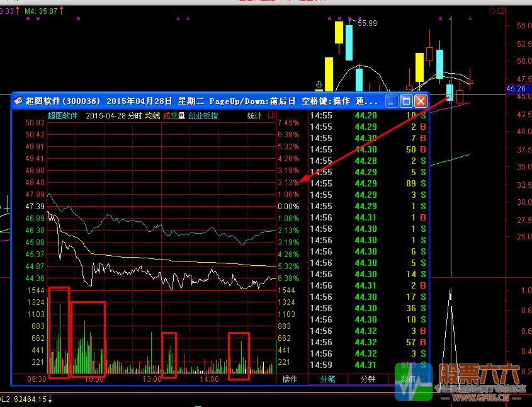Minimize the 超图软件 popup window
The image size is (532, 407).
point(391,101)
